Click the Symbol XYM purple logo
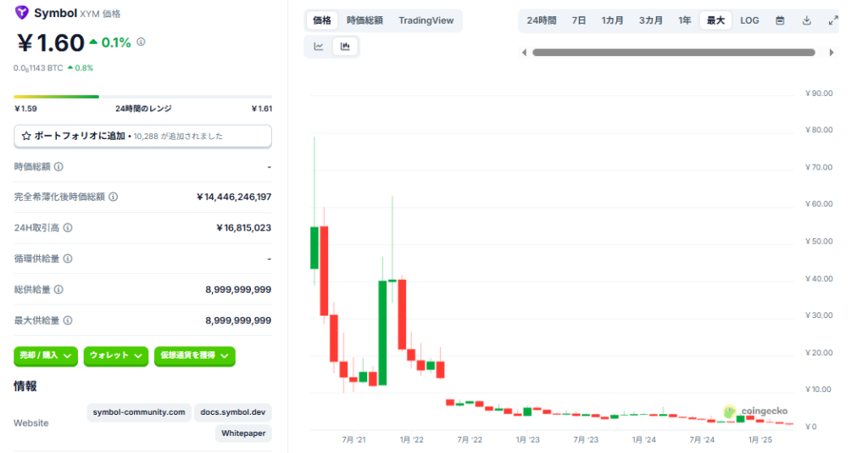The height and width of the screenshot is (453, 868). [22, 13]
